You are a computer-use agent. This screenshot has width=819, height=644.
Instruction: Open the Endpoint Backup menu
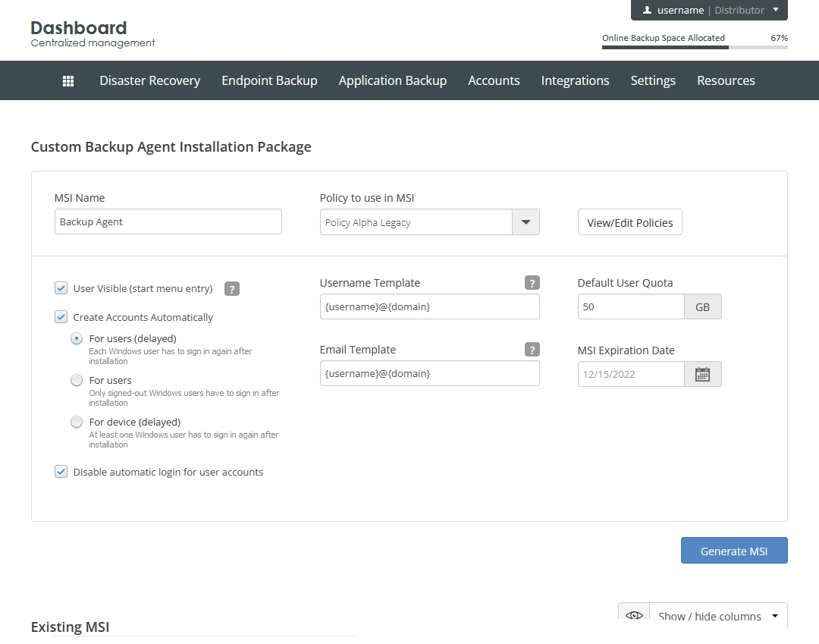click(x=269, y=80)
